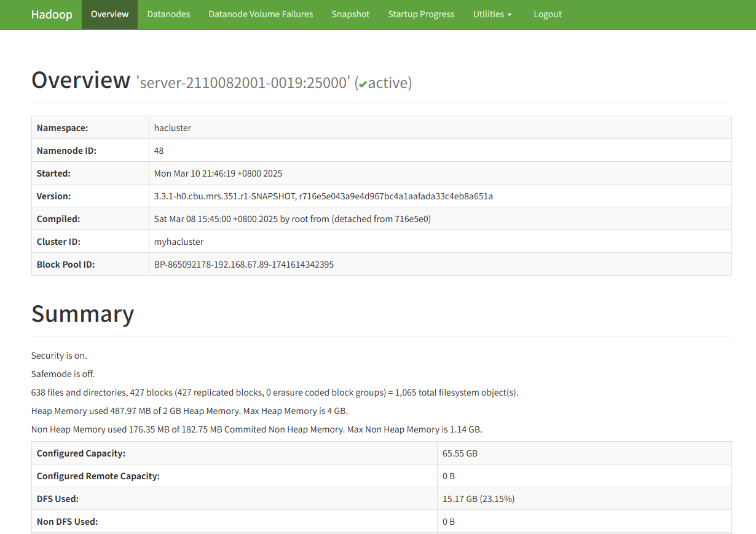Image resolution: width=756 pixels, height=534 pixels.
Task: Open the Overview tab
Action: (x=110, y=14)
